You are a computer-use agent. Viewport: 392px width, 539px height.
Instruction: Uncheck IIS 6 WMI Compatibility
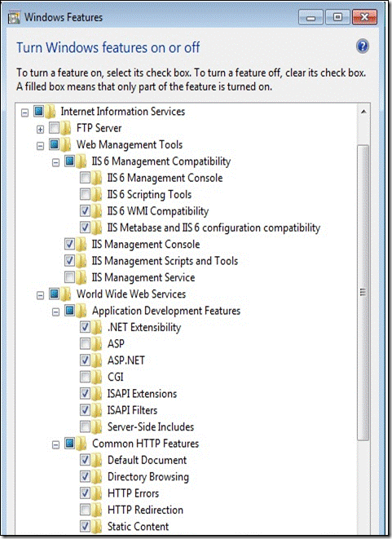point(86,210)
